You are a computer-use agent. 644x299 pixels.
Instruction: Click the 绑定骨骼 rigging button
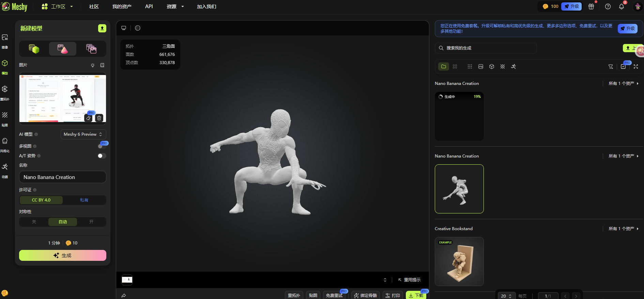(366, 295)
